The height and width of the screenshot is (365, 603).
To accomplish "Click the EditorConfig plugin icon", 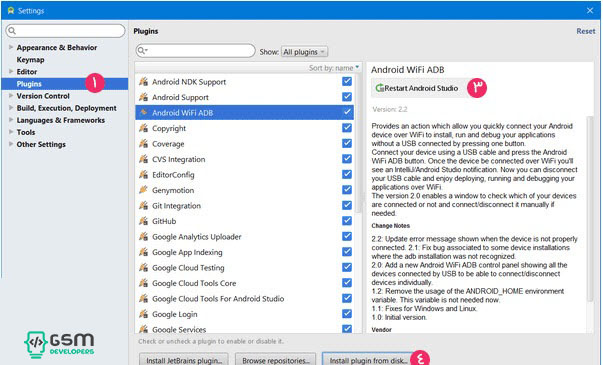I will (x=143, y=175).
